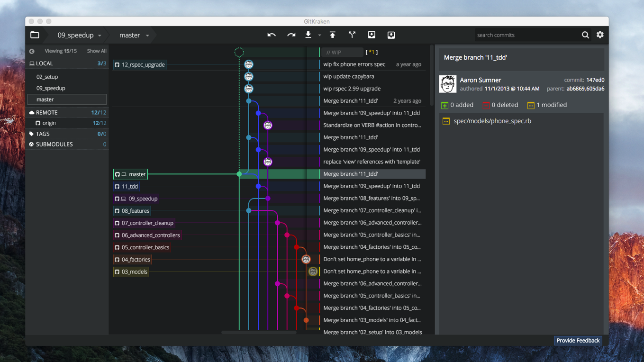The height and width of the screenshot is (362, 644).
Task: Click the dotted WIP node in graph
Action: 239,52
